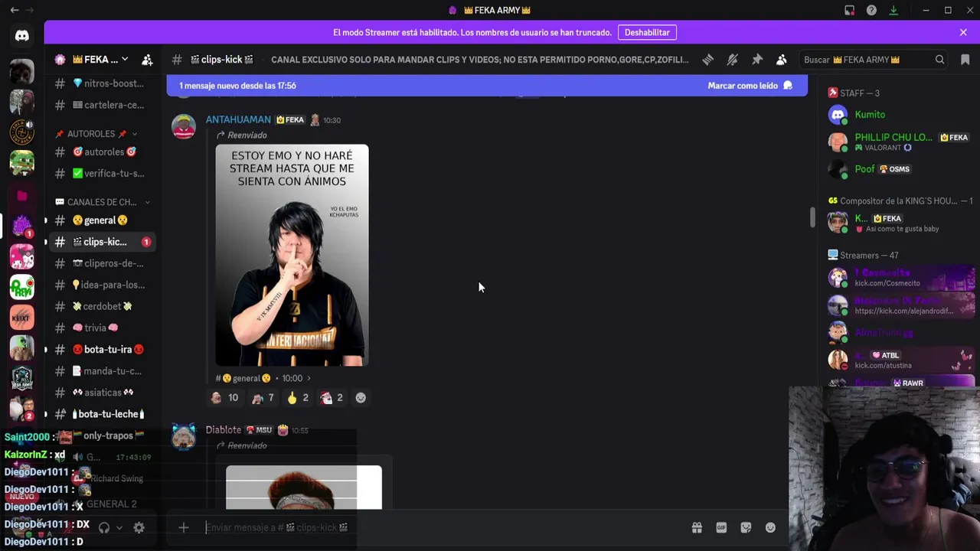The image size is (980, 551).
Task: Open Diablote's username profile
Action: pyautogui.click(x=223, y=430)
